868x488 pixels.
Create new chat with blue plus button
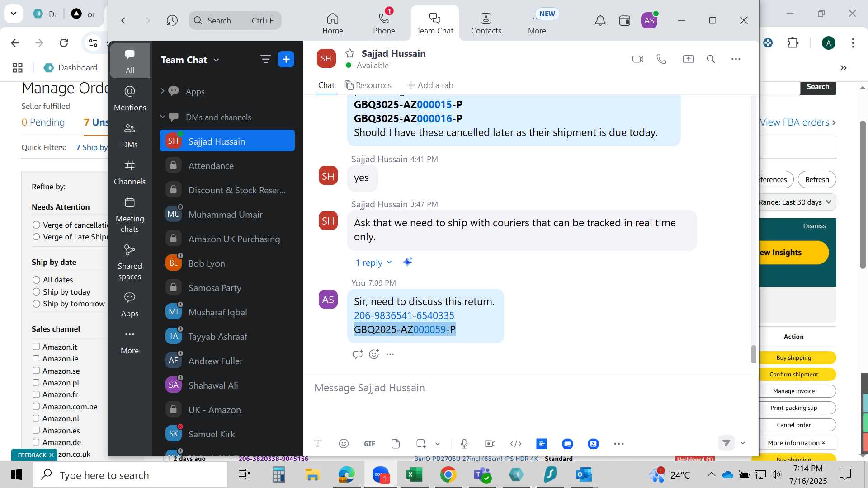pyautogui.click(x=286, y=59)
